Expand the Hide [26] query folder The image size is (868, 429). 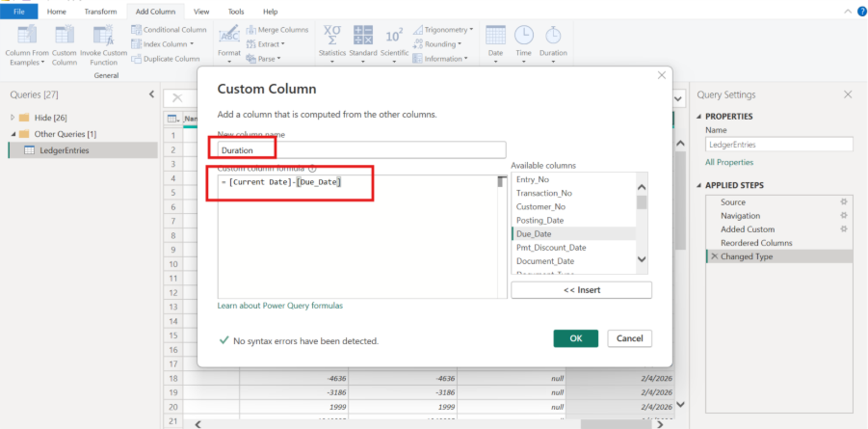(x=13, y=117)
